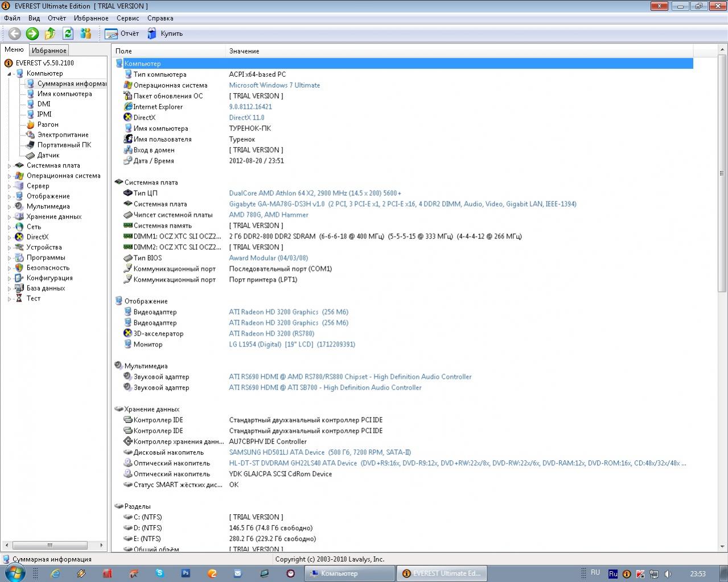Viewport: 728px width, 582px height.
Task: Click the LG L1954 monitor value
Action: 292,345
